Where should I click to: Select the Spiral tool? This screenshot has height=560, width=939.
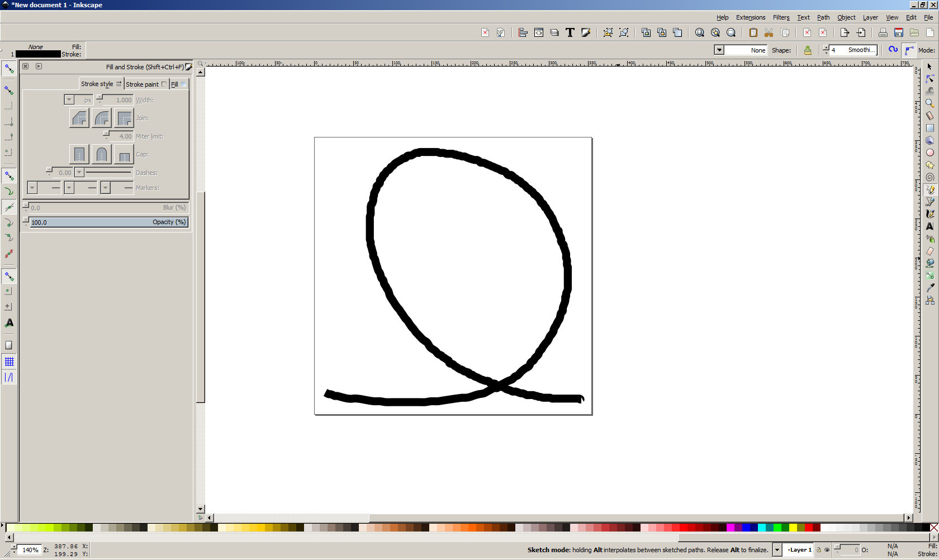(x=929, y=177)
